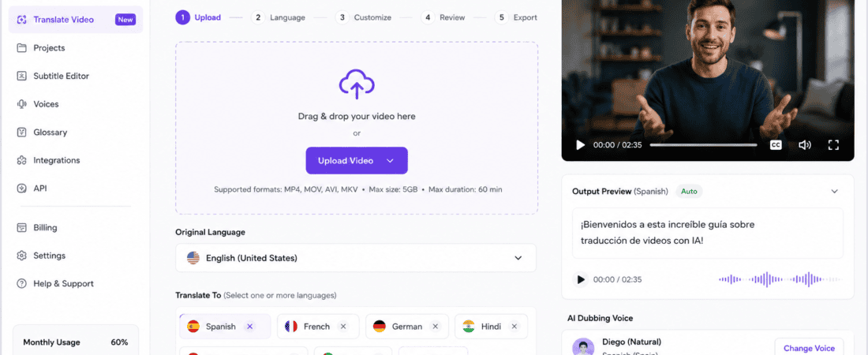
Task: Select step 1 Upload
Action: (x=198, y=17)
